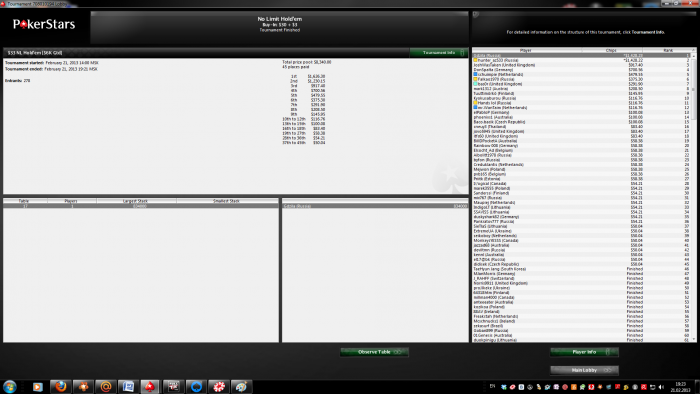Follow the Tournament Info link in the header text
The image size is (700, 394).
click(648, 32)
